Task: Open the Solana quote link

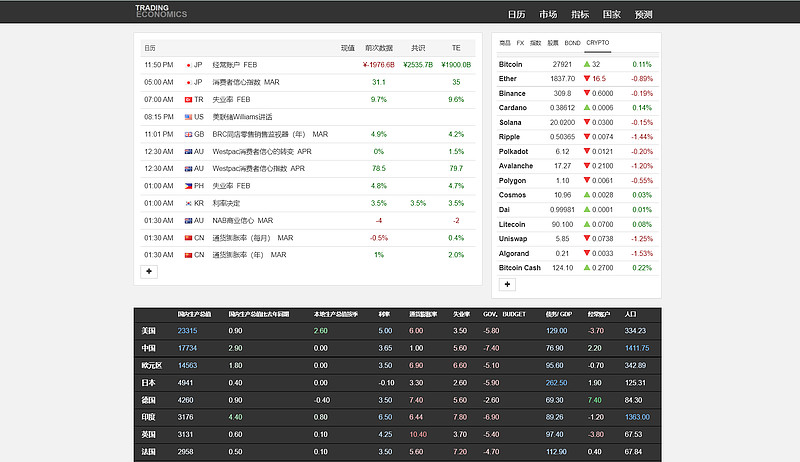Action: [x=510, y=122]
